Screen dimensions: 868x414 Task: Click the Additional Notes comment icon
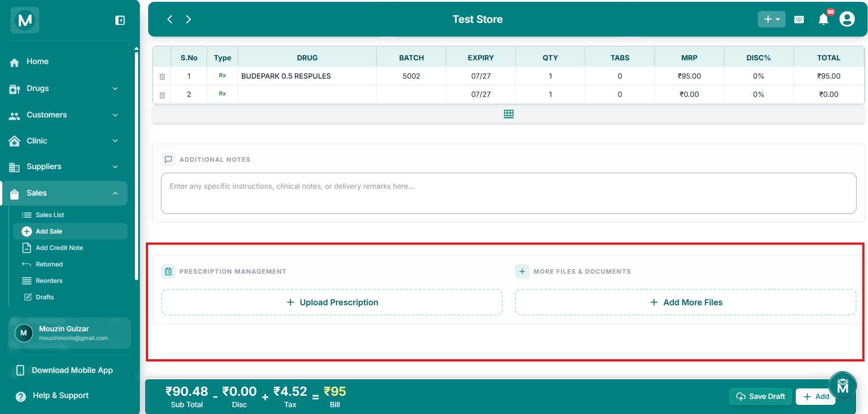[168, 159]
